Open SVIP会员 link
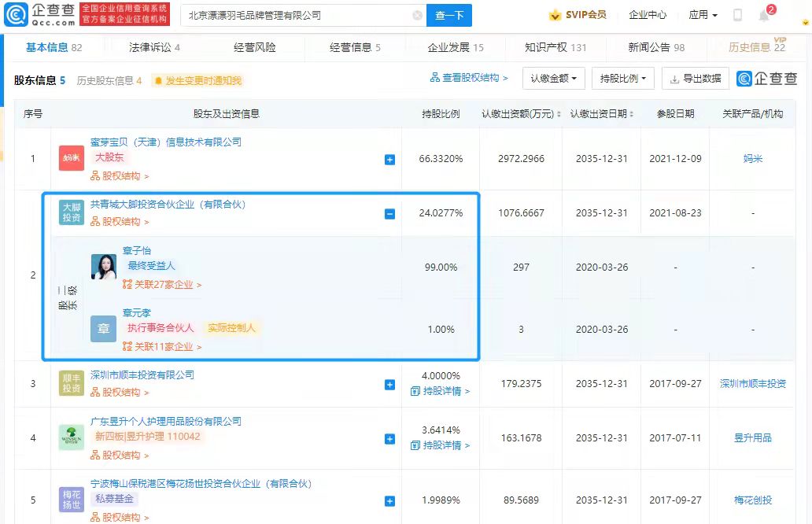The height and width of the screenshot is (524, 812). point(585,15)
